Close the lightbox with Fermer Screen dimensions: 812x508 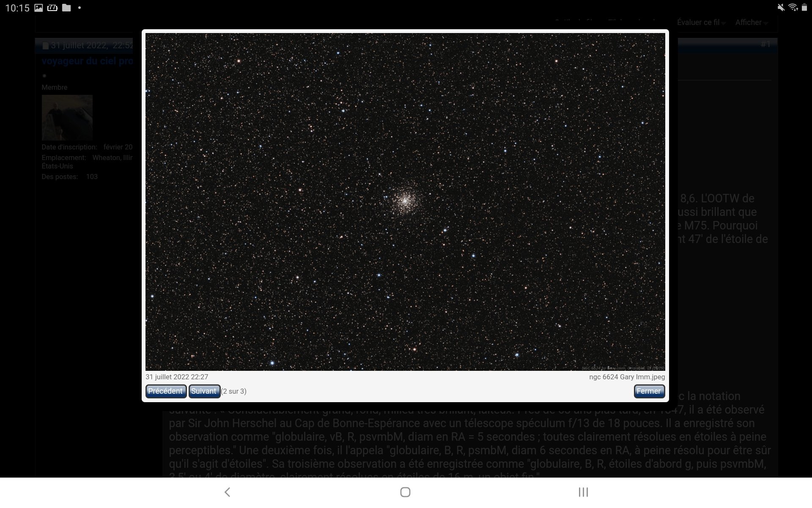(x=649, y=391)
